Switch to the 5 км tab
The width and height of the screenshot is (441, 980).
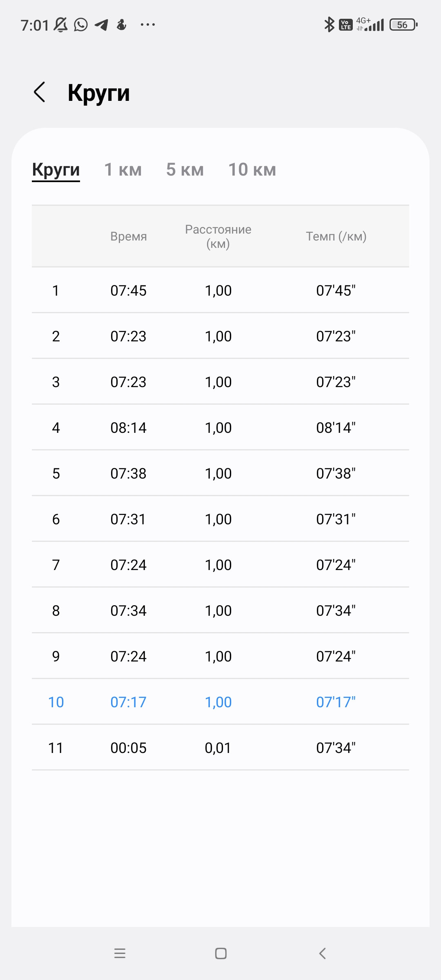[x=185, y=169]
